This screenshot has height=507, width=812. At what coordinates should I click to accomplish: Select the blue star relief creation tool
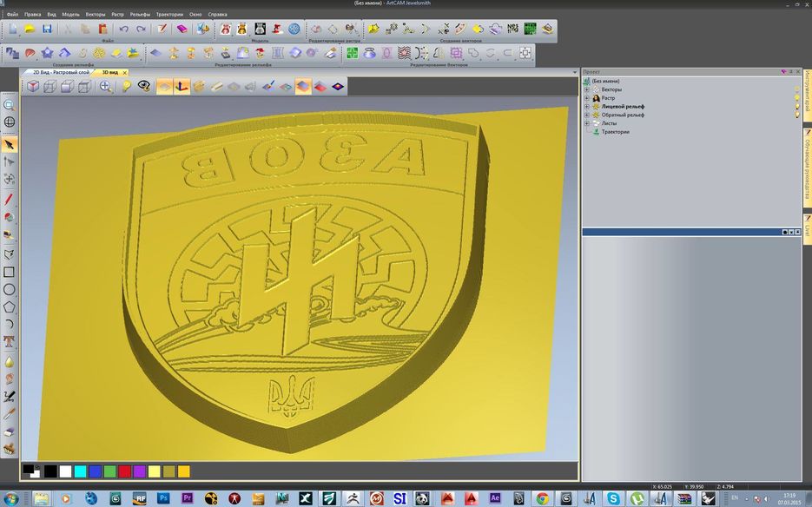point(47,53)
